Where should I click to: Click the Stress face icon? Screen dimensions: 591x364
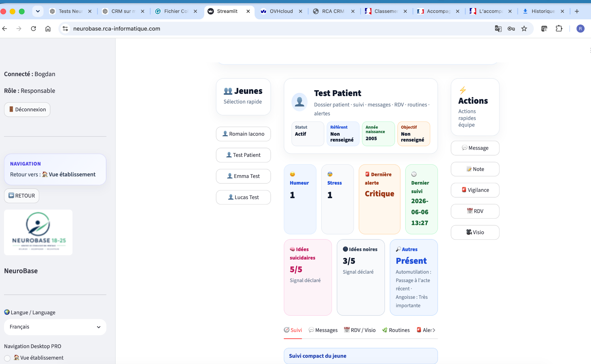pyautogui.click(x=330, y=174)
